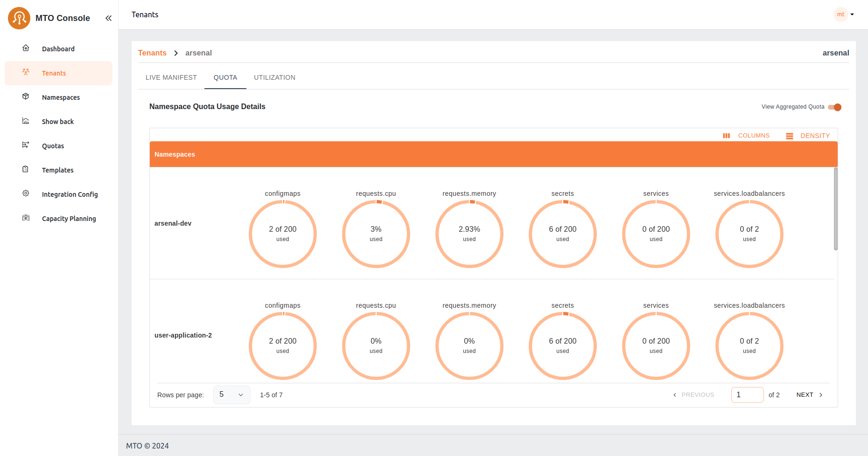868x456 pixels.
Task: Toggle the View Aggregated Quota switch
Action: pyautogui.click(x=834, y=107)
